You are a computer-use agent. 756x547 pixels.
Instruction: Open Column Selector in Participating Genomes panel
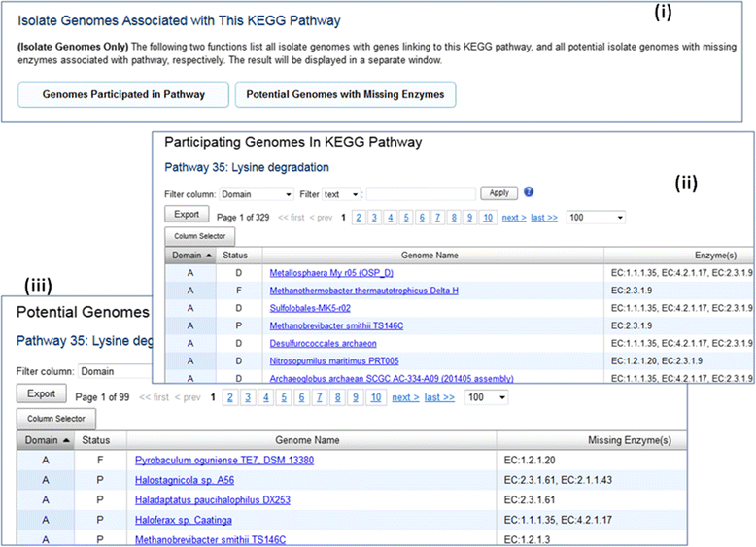click(x=199, y=236)
